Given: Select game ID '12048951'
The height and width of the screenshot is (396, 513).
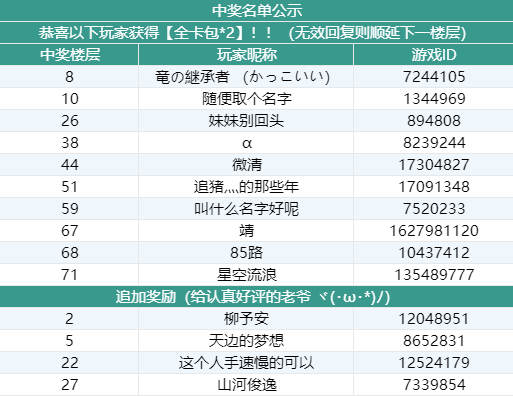Looking at the screenshot, I should 434,319.
